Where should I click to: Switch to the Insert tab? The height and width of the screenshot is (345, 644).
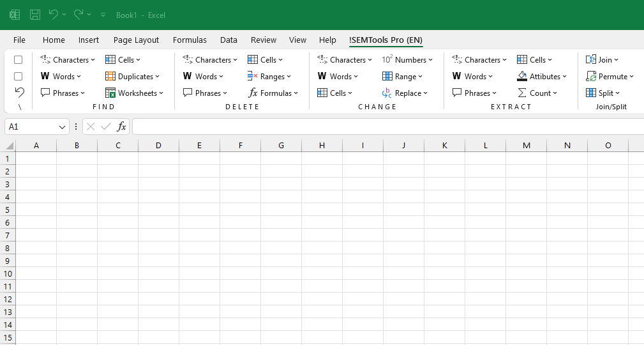point(89,40)
